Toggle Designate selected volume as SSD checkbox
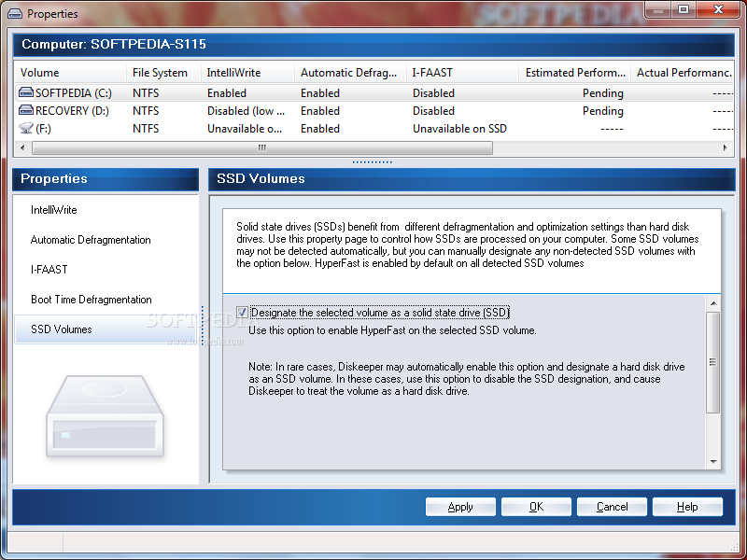This screenshot has height=560, width=747. point(242,313)
